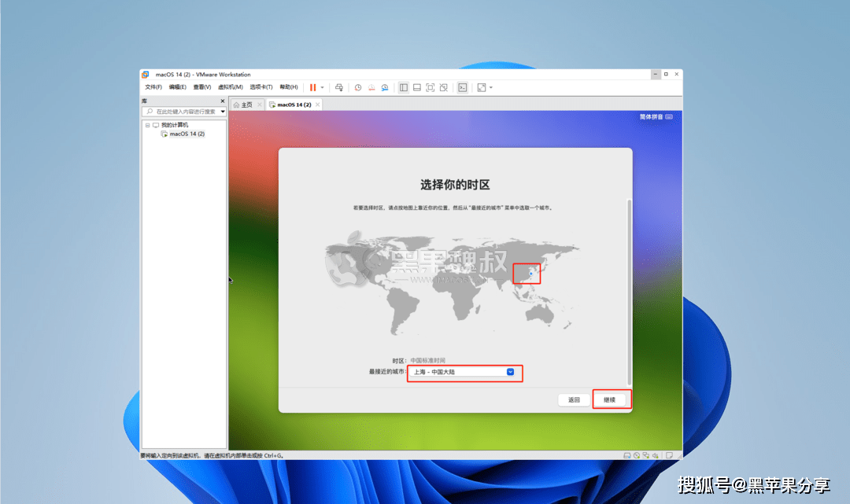Image resolution: width=850 pixels, height=504 pixels.
Task: Click the revert to snapshot icon
Action: pyautogui.click(x=371, y=87)
